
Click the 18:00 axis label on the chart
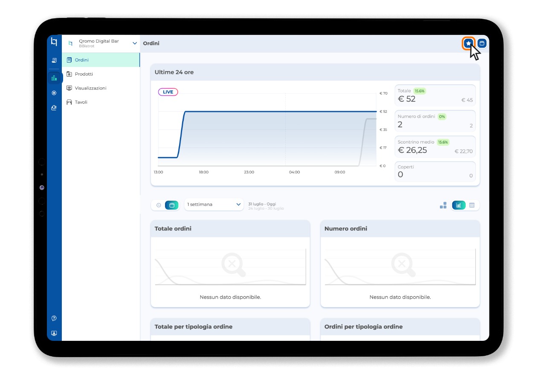coord(203,172)
